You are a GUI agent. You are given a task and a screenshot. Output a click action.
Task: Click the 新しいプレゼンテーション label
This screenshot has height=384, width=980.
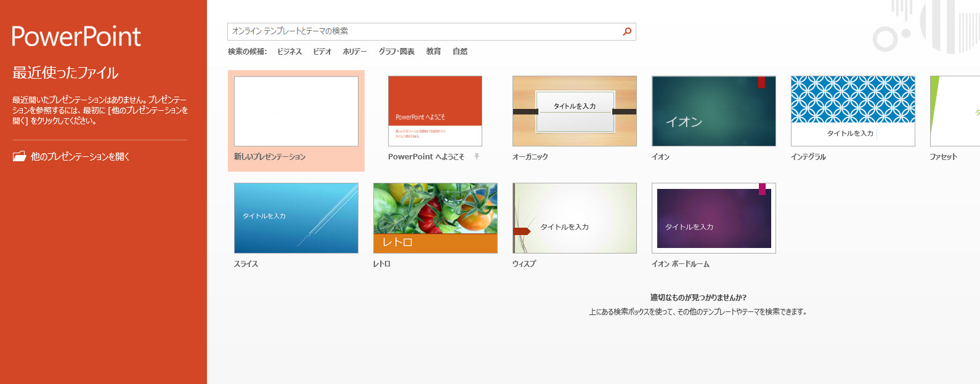pos(270,157)
